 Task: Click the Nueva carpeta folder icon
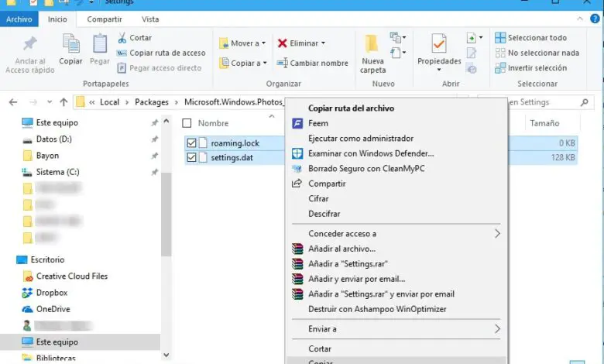[x=372, y=43]
